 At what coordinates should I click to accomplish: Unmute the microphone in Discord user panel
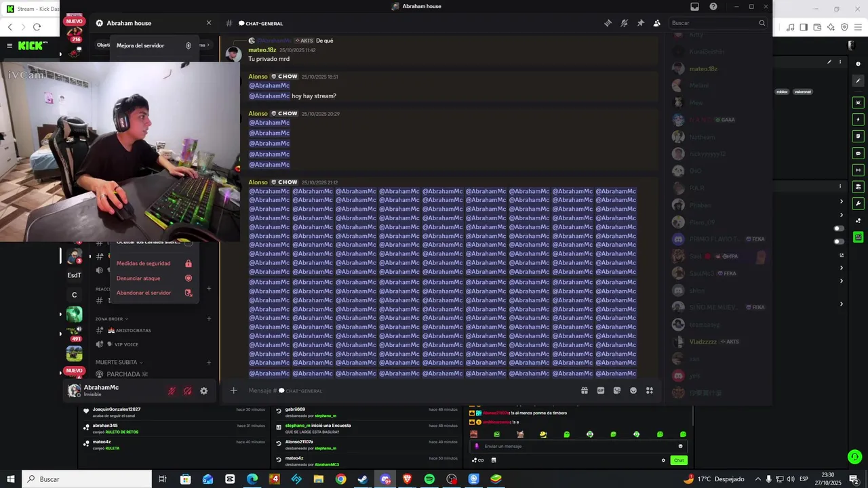(x=172, y=391)
